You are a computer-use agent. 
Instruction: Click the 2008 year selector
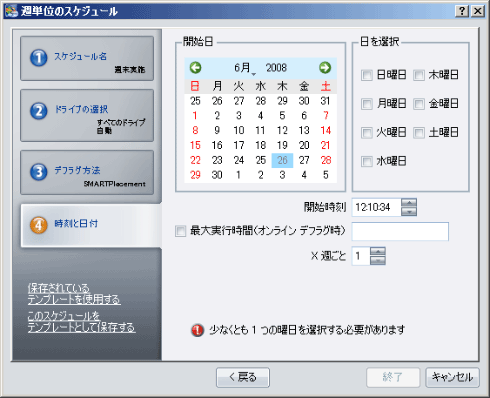pos(276,68)
